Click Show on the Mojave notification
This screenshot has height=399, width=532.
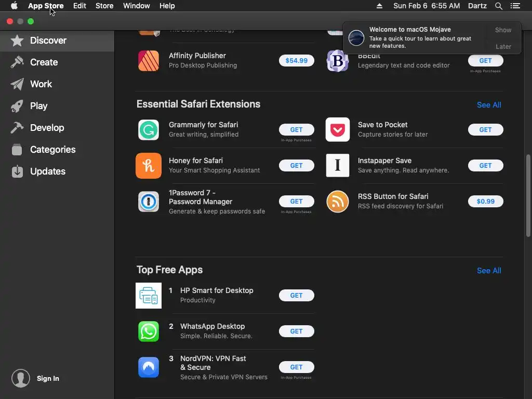click(x=503, y=30)
